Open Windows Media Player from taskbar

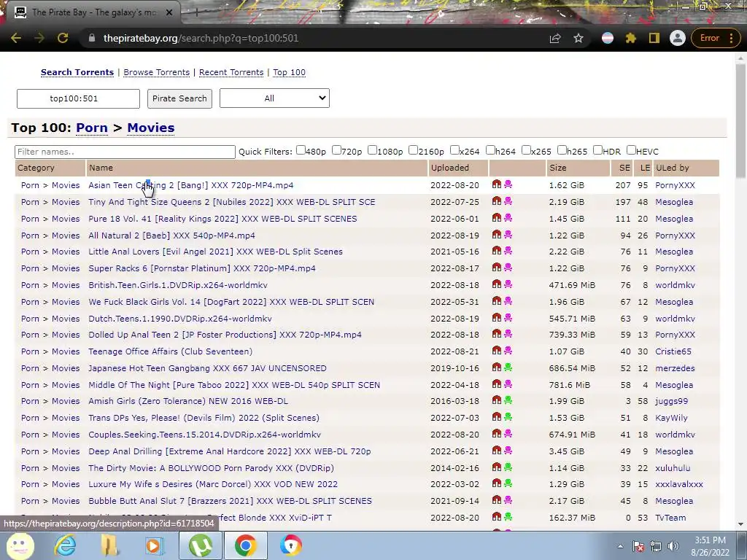pos(154,545)
